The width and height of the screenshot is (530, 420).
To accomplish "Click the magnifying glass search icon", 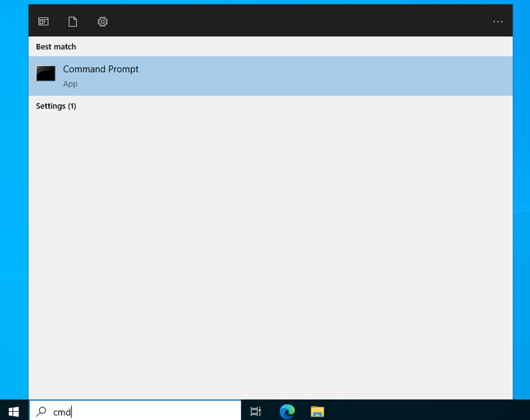I will tap(41, 411).
